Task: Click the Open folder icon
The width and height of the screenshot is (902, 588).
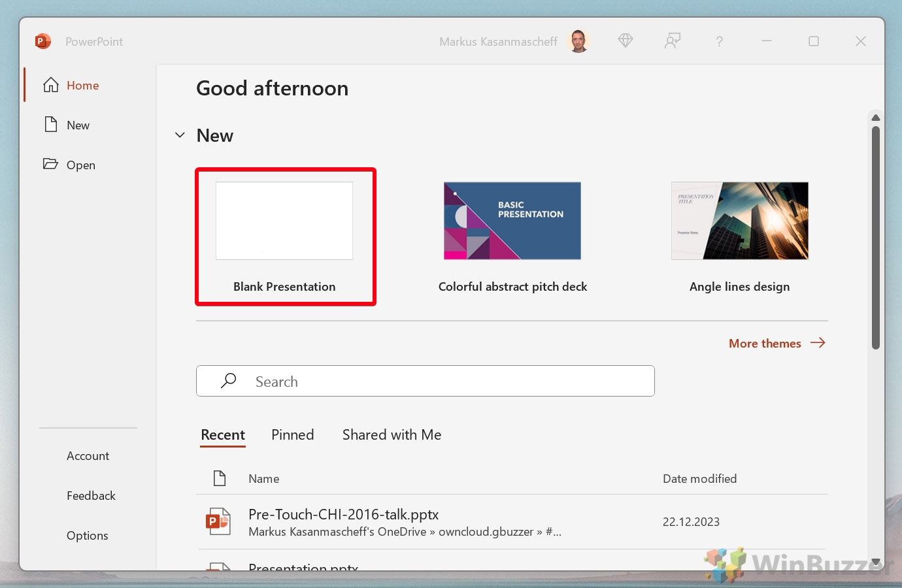Action: (50, 163)
